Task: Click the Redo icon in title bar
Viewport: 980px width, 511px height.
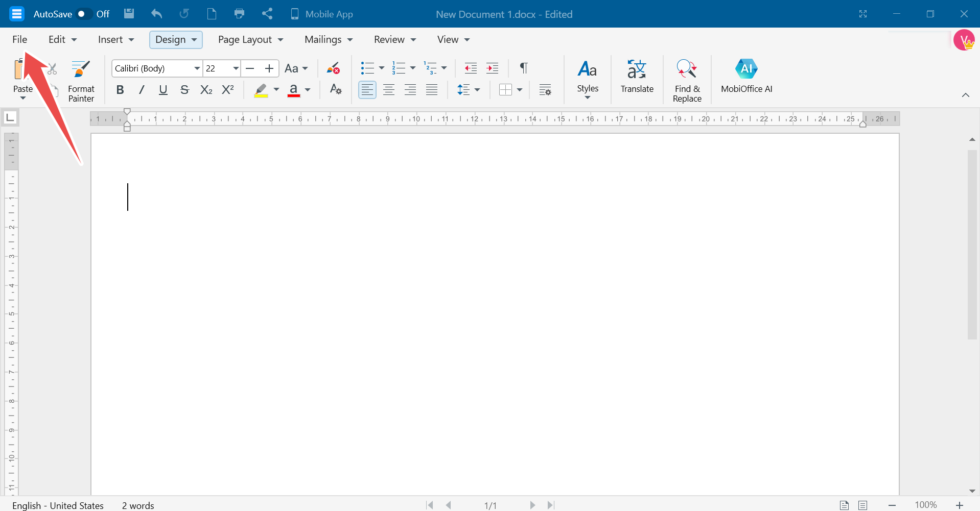Action: [x=184, y=14]
